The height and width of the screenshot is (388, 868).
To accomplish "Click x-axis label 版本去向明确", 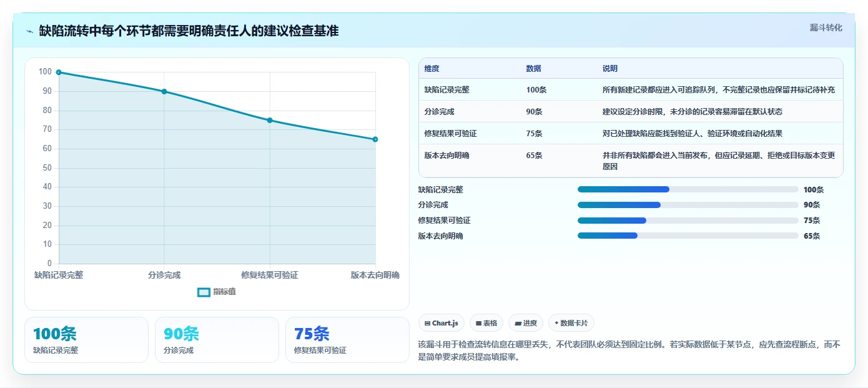I will [375, 275].
